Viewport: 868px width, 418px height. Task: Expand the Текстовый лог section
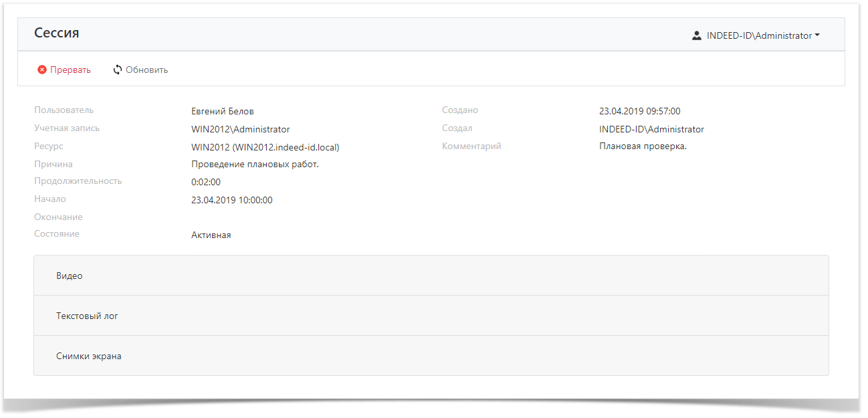pos(87,316)
